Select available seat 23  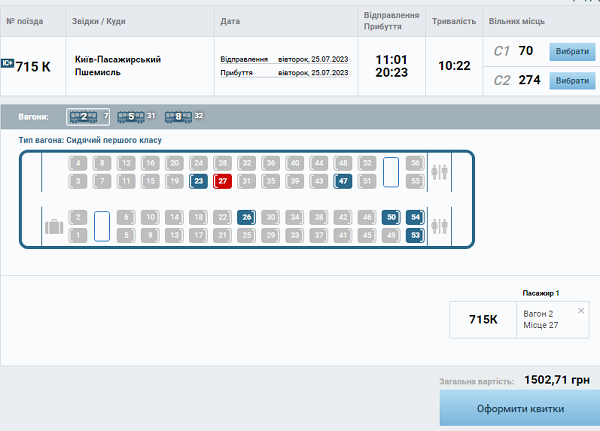click(199, 181)
